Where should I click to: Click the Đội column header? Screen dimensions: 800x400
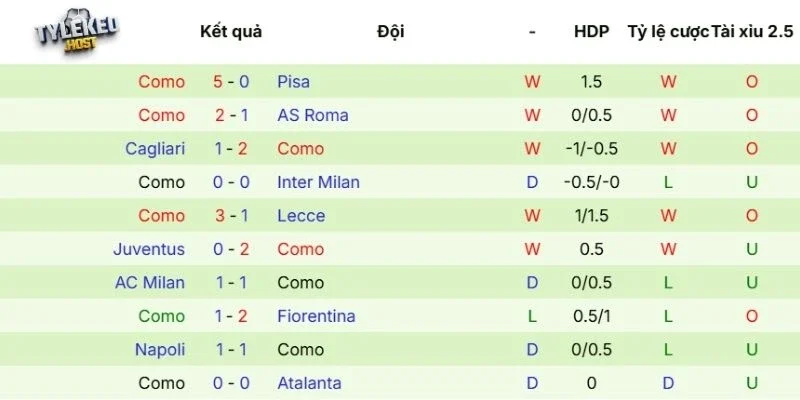click(x=391, y=31)
